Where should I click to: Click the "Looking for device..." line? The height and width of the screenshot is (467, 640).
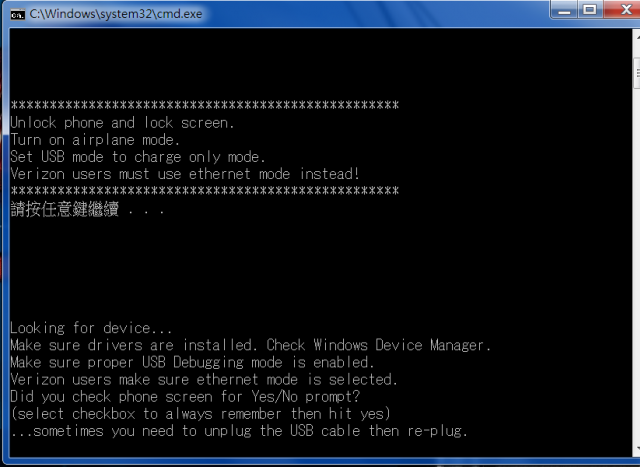91,328
